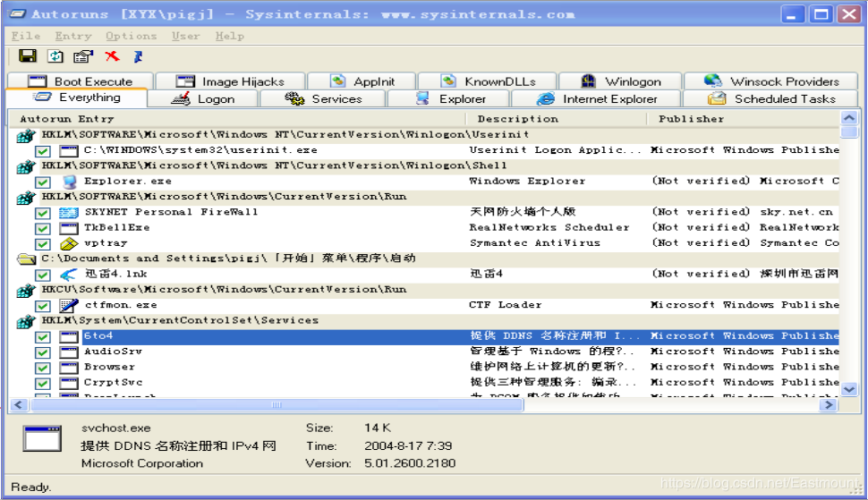
Task: Click the 迅雷4.lnk bird icon
Action: pos(69,275)
